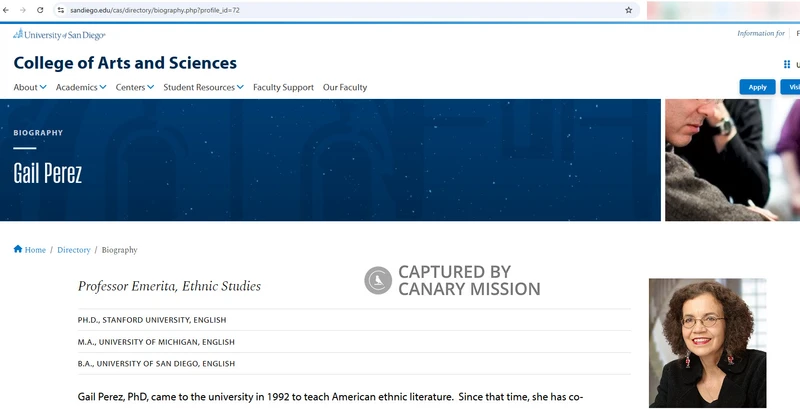
Task: Select the B.A., University of San Diego line
Action: 156,364
